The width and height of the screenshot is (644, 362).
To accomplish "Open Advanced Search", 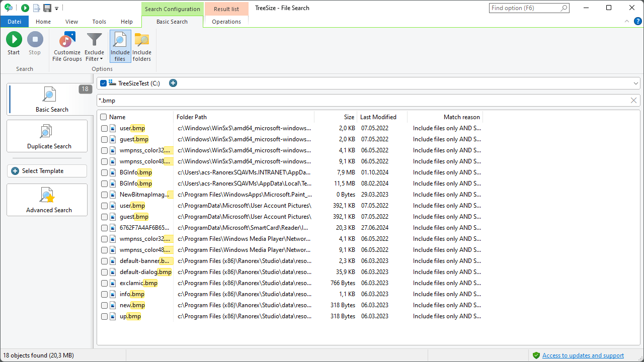I will (47, 200).
